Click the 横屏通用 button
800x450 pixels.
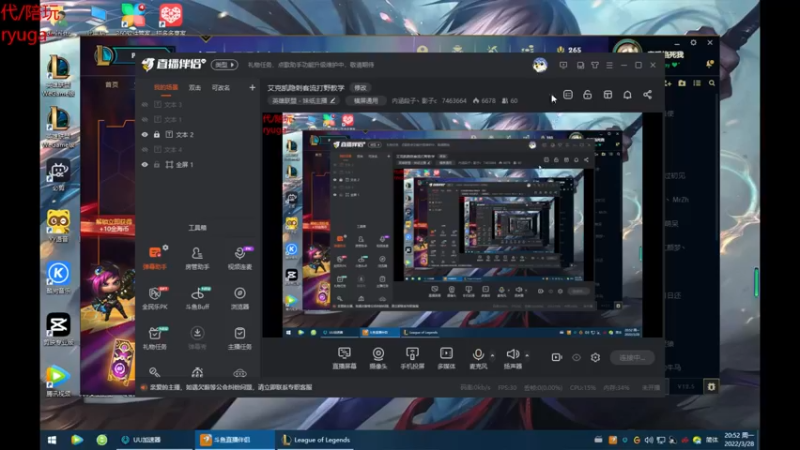(x=366, y=101)
